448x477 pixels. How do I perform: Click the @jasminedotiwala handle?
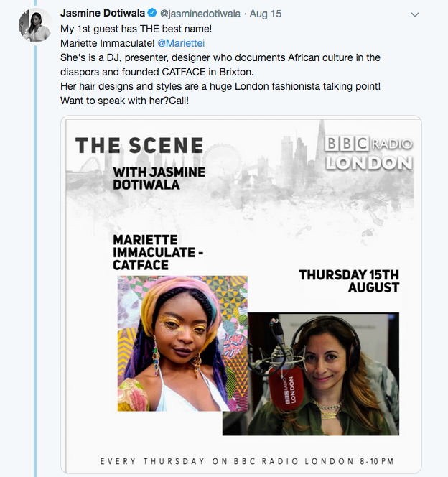click(x=200, y=14)
